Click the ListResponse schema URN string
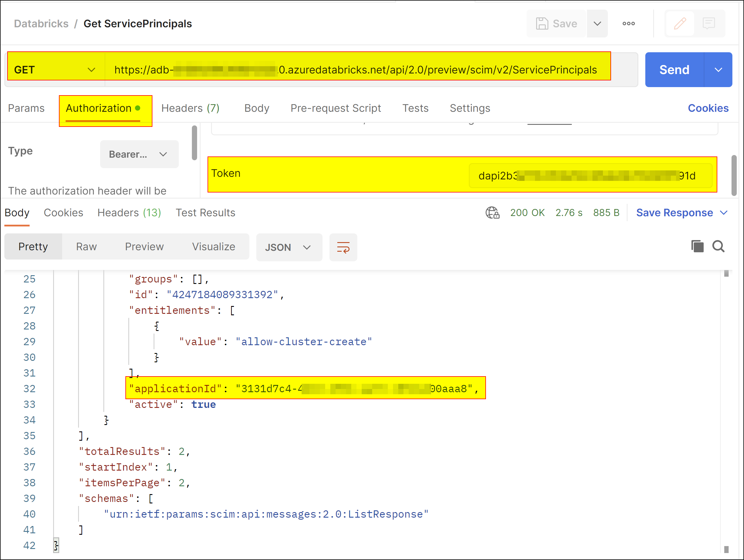 point(266,514)
